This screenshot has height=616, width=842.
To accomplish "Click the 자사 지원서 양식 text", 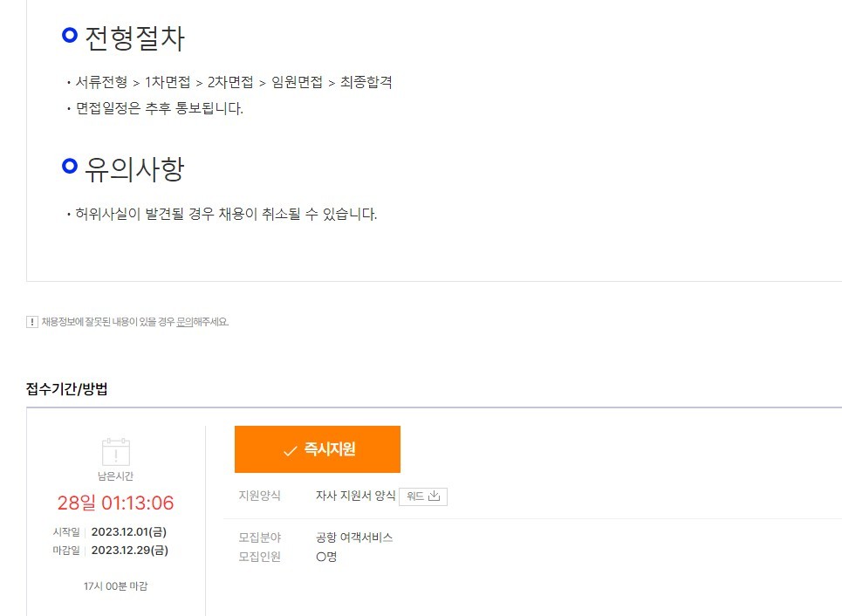I will (x=355, y=496).
